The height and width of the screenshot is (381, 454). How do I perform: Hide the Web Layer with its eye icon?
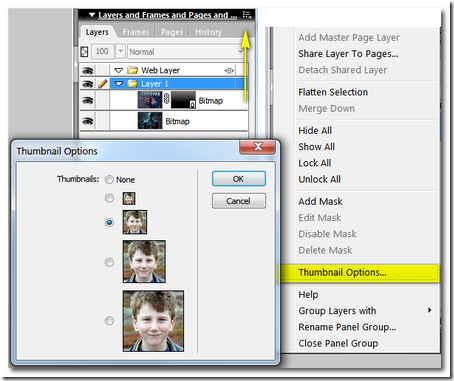87,70
